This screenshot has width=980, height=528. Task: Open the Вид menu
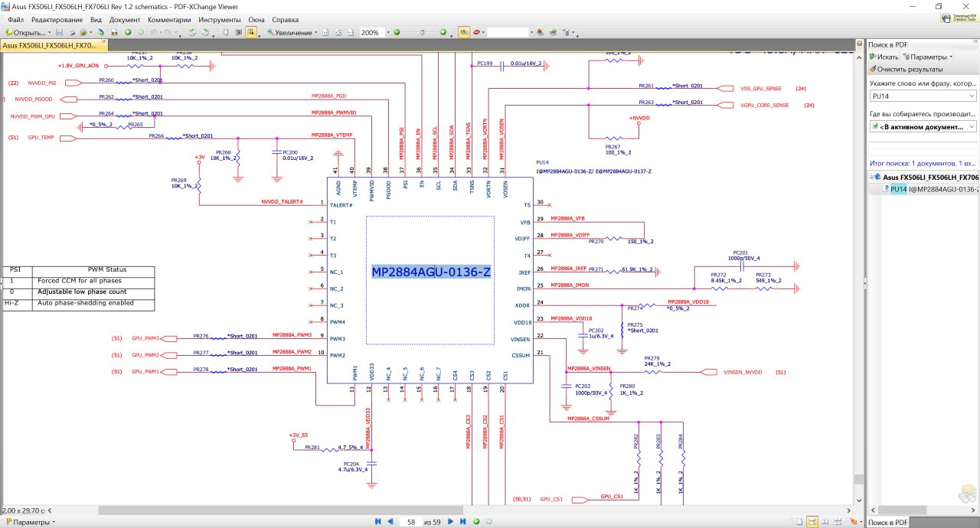tap(96, 19)
